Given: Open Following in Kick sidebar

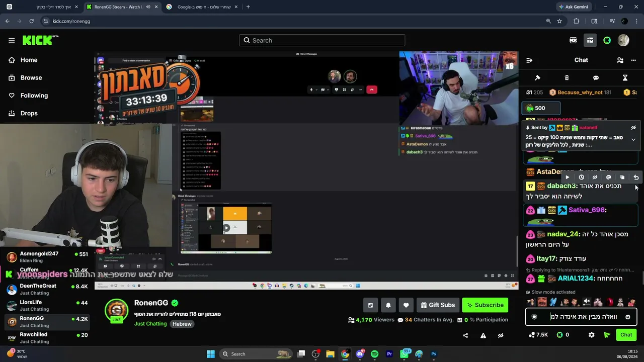Looking at the screenshot, I should [34, 96].
